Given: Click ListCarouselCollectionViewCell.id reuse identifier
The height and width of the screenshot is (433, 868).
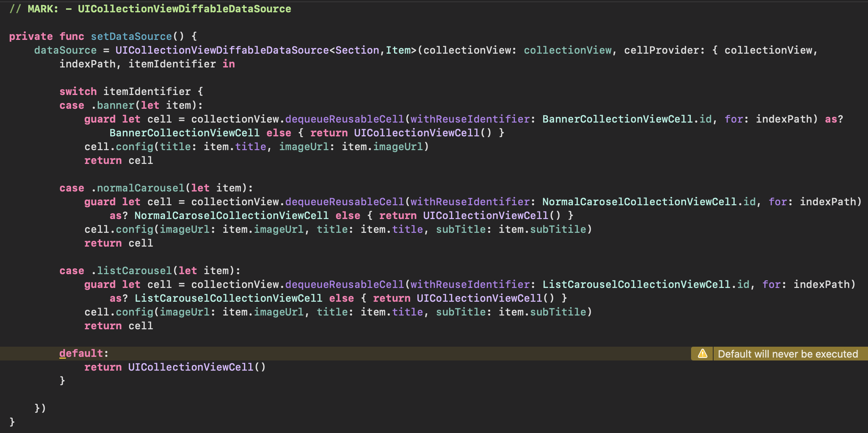Looking at the screenshot, I should pyautogui.click(x=645, y=284).
